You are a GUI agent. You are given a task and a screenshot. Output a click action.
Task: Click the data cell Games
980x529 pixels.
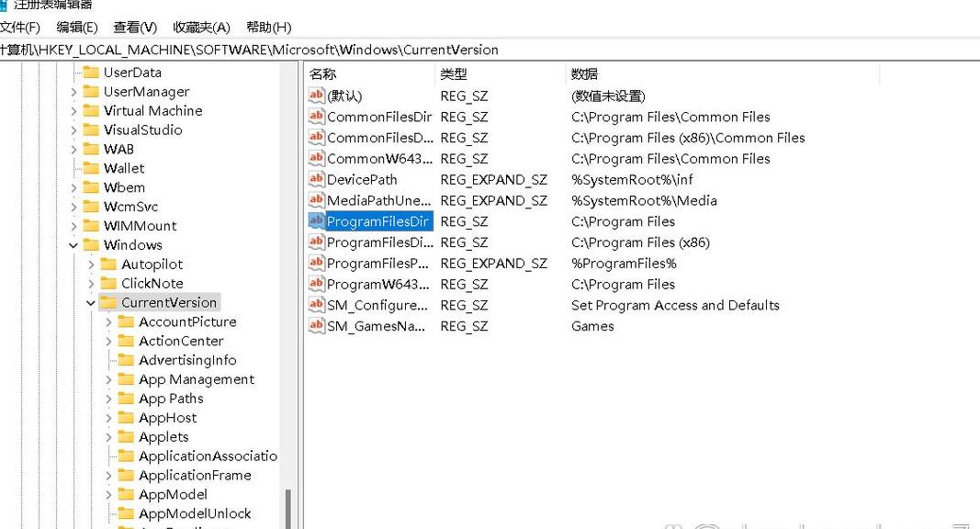coord(592,326)
